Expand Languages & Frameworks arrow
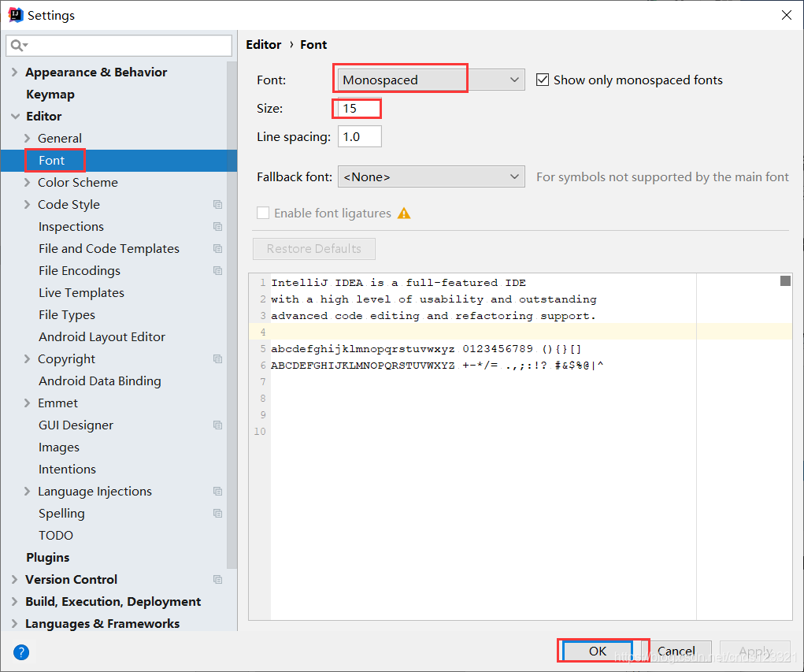This screenshot has height=672, width=804. coord(14,623)
